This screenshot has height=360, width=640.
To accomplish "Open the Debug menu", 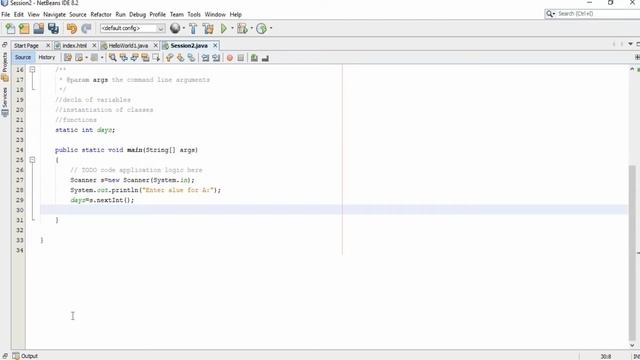I will pyautogui.click(x=137, y=14).
